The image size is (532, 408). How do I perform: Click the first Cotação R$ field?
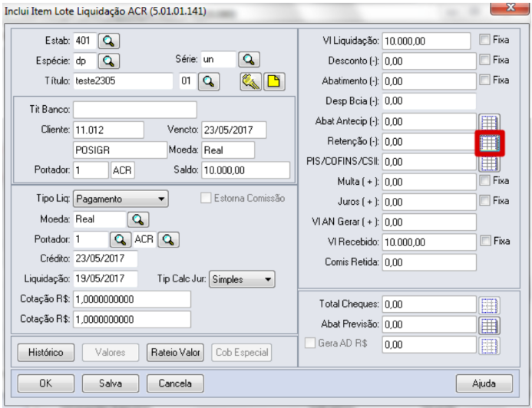click(x=131, y=299)
